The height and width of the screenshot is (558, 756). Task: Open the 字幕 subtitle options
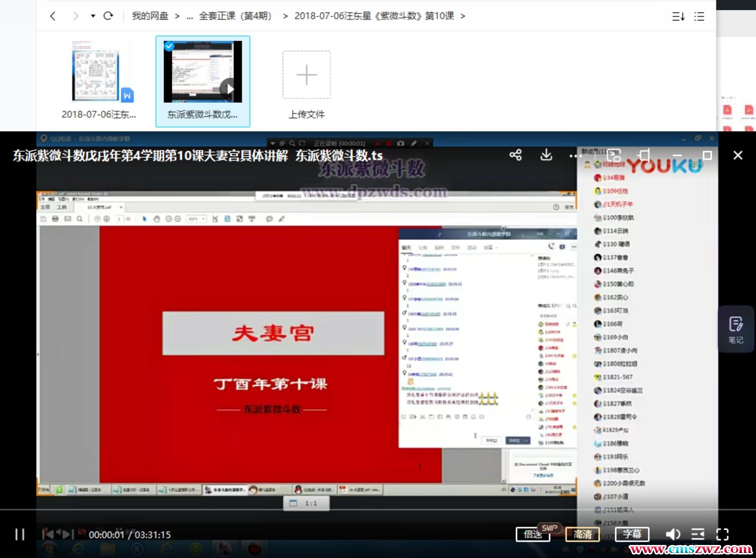[632, 534]
